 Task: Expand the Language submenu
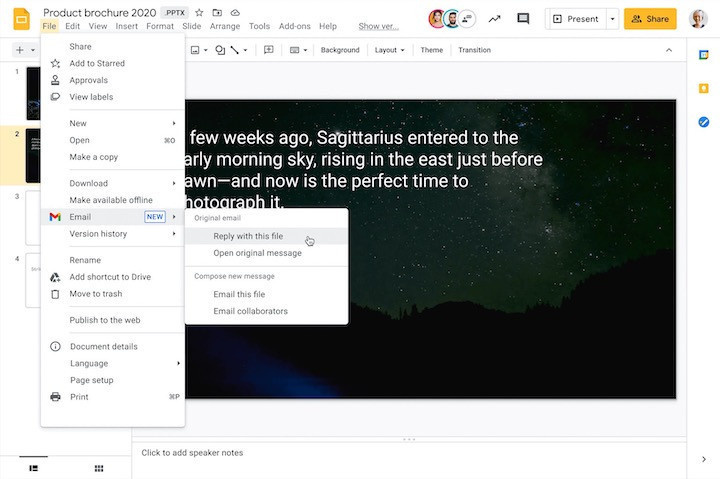[x=112, y=363]
